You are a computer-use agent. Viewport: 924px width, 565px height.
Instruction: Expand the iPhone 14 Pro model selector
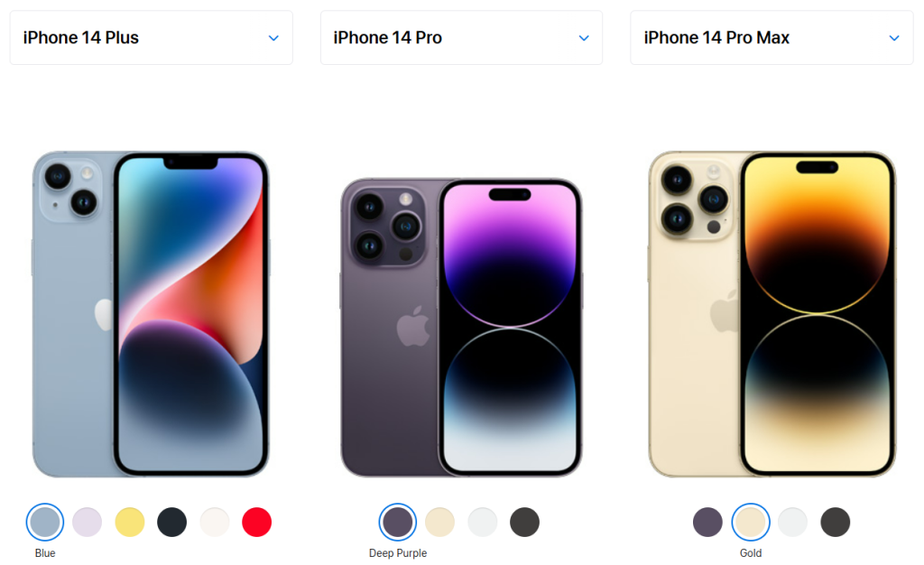pyautogui.click(x=461, y=38)
